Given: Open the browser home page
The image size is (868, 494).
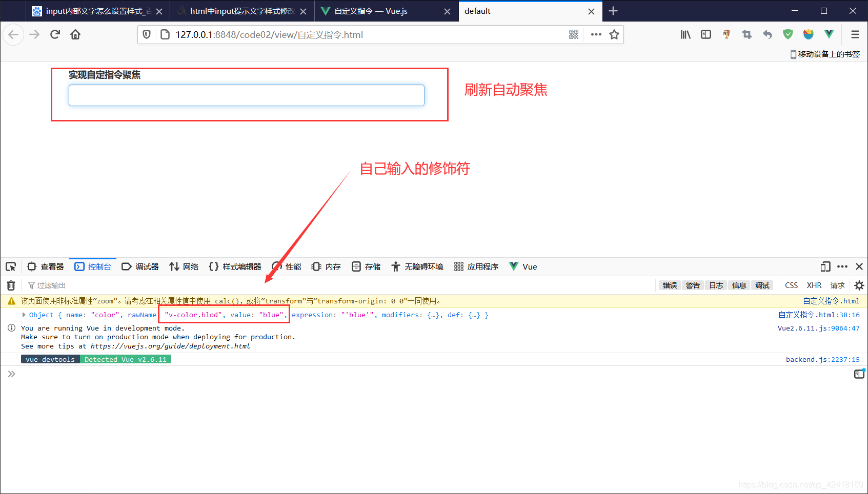Looking at the screenshot, I should 75,35.
